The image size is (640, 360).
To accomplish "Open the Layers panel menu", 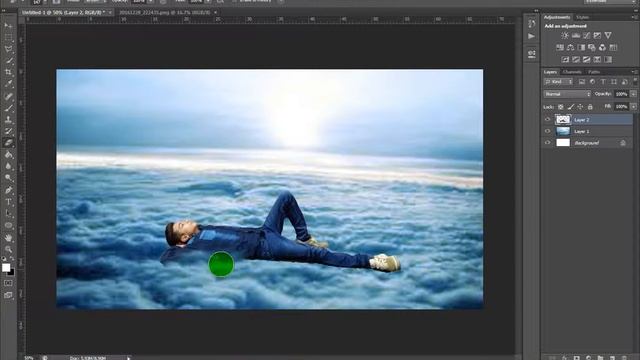I will [x=634, y=72].
